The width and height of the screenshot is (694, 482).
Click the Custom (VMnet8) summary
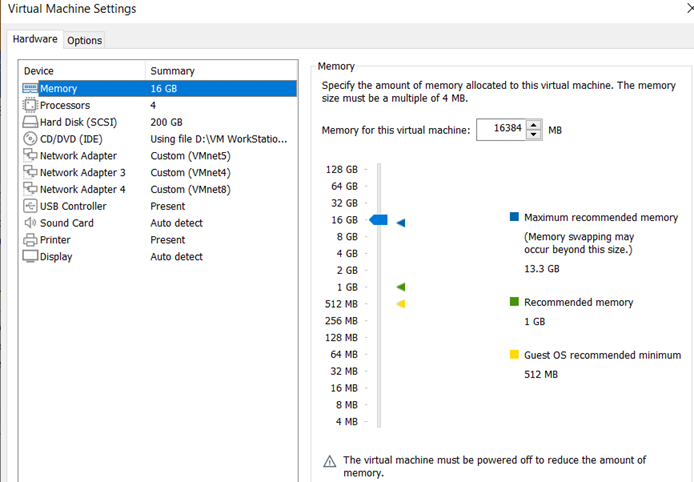(x=190, y=189)
